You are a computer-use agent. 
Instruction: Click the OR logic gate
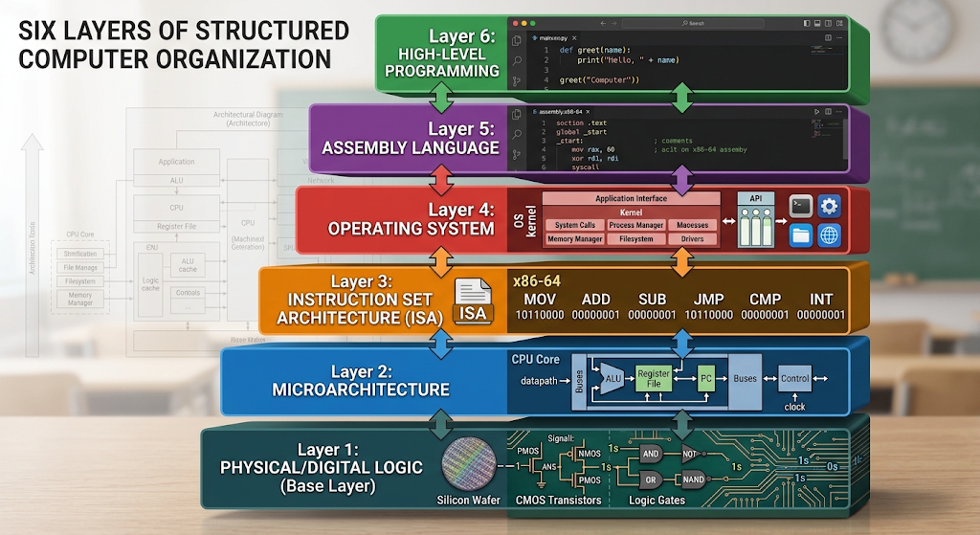(651, 480)
